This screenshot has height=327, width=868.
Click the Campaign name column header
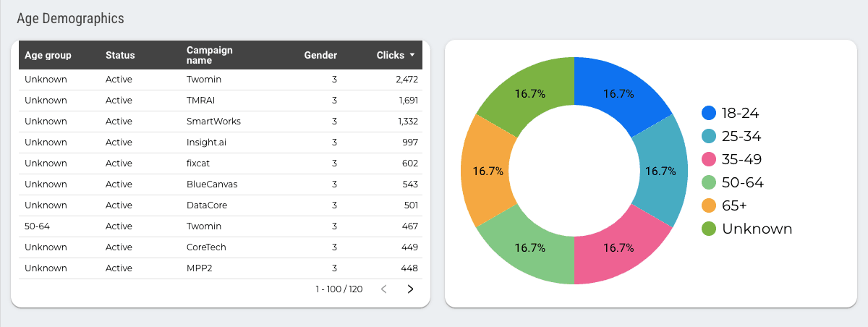click(x=210, y=55)
